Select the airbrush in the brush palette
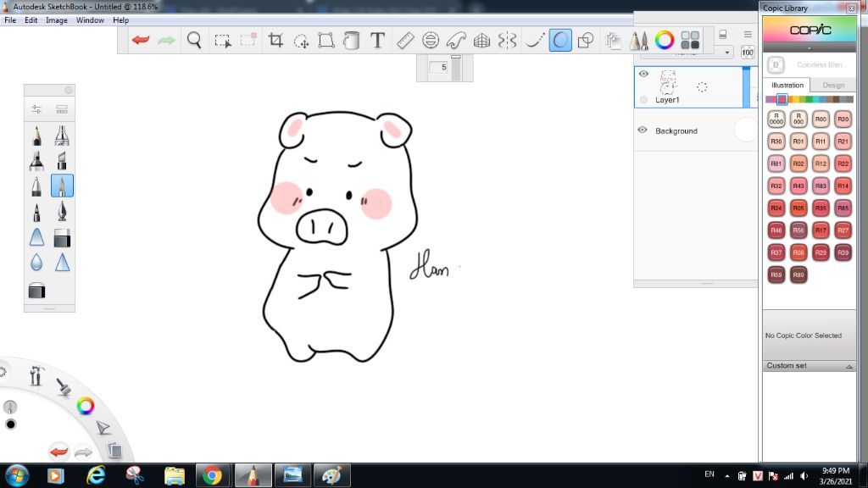This screenshot has height=488, width=868. click(62, 136)
